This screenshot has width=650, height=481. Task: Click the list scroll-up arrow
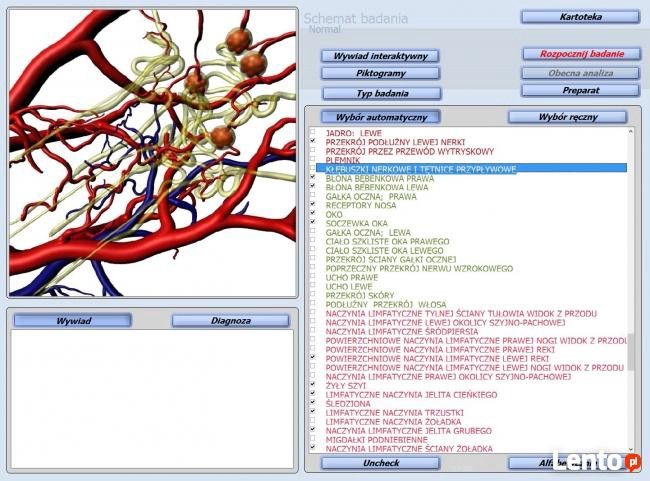(x=631, y=131)
